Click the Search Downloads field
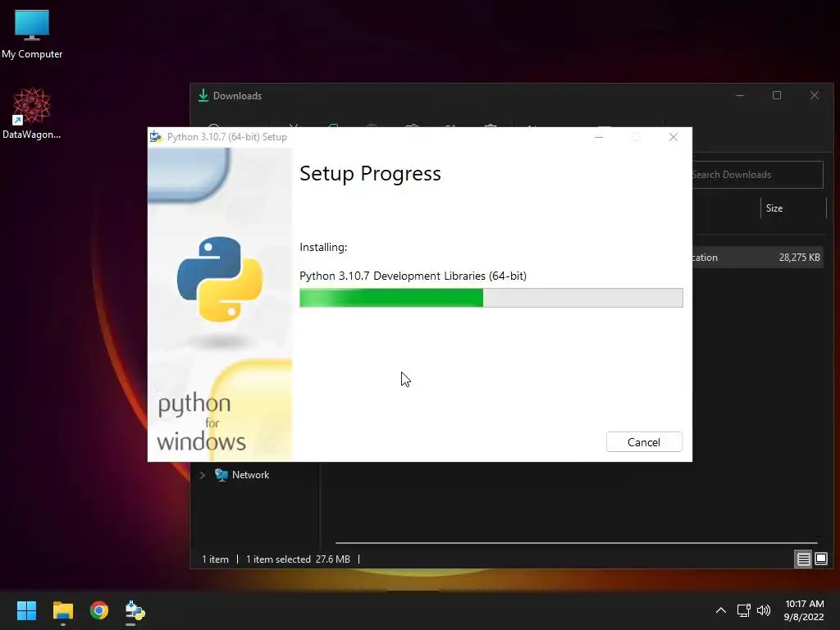The image size is (840, 630). coord(757,175)
